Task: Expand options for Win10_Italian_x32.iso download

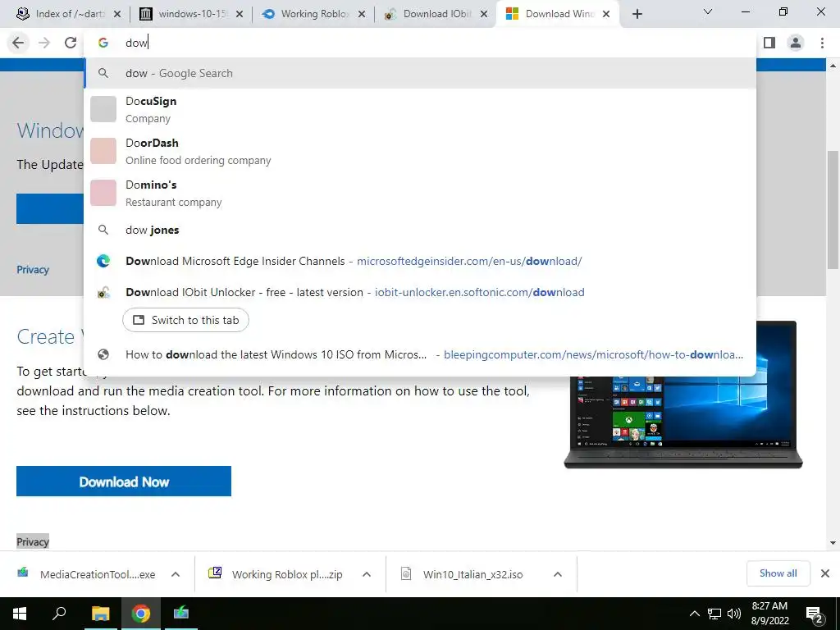Action: coord(558,574)
